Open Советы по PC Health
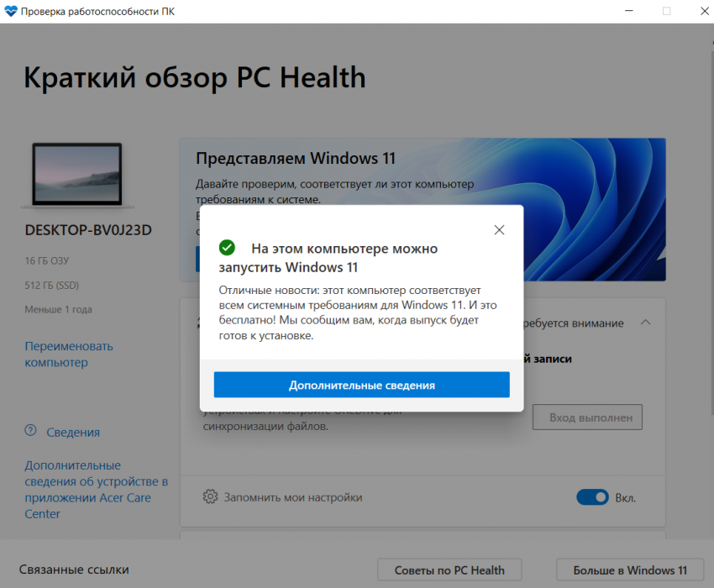This screenshot has width=714, height=588. (449, 570)
